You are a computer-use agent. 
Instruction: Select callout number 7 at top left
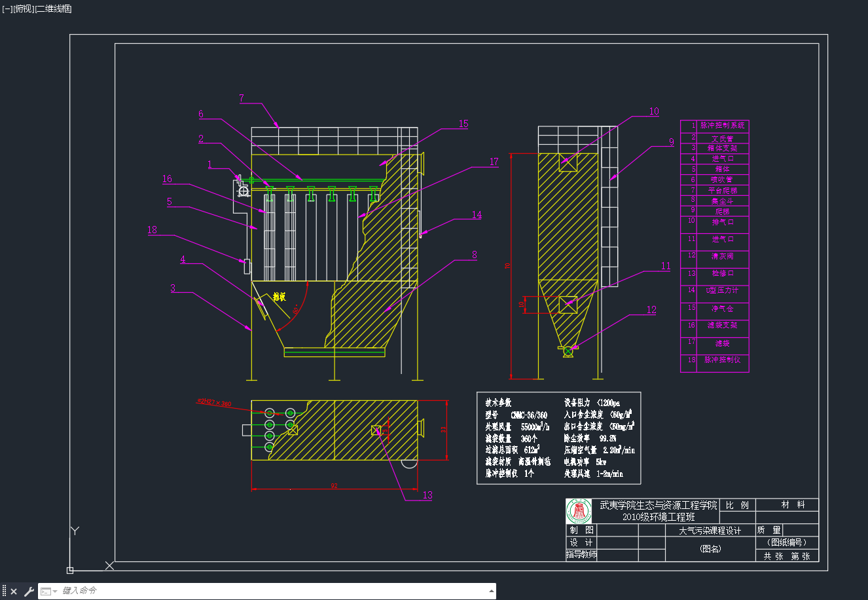coord(242,99)
